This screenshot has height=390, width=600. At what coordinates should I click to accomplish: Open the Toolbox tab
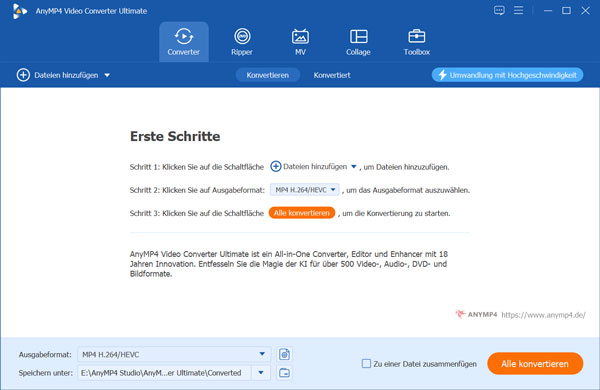[x=416, y=42]
